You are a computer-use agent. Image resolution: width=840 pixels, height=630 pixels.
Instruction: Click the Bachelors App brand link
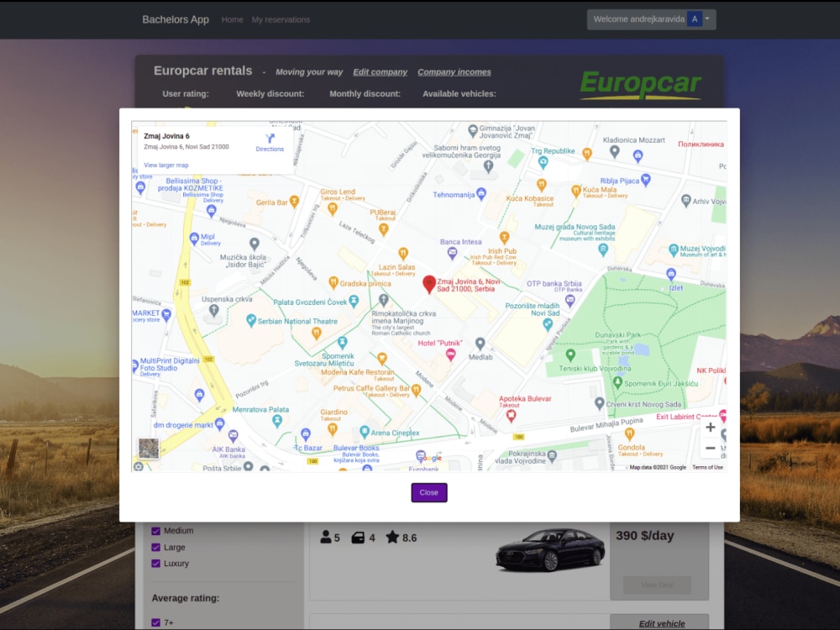(176, 19)
